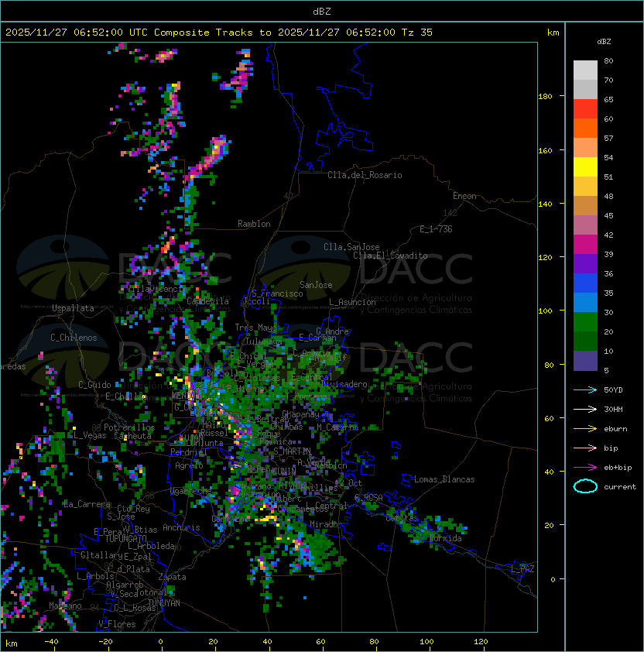Image resolution: width=644 pixels, height=652 pixels.
Task: Click the cyan 50YD arrow in legend
Action: click(x=585, y=389)
